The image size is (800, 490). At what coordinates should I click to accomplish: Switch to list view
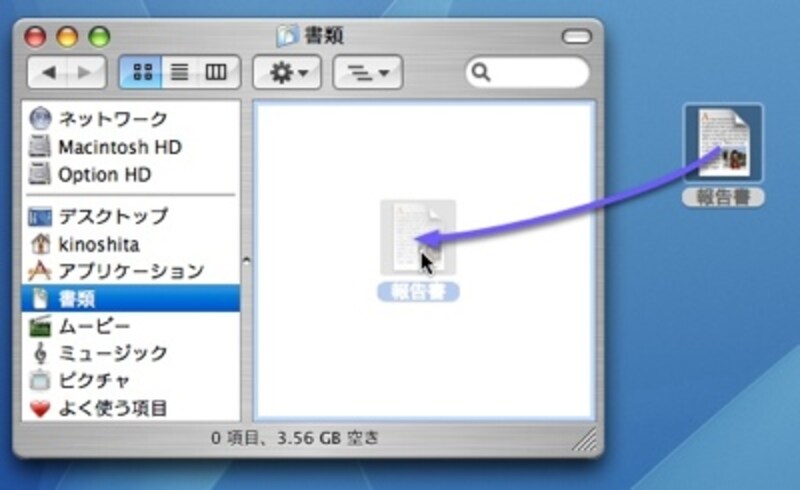(179, 72)
